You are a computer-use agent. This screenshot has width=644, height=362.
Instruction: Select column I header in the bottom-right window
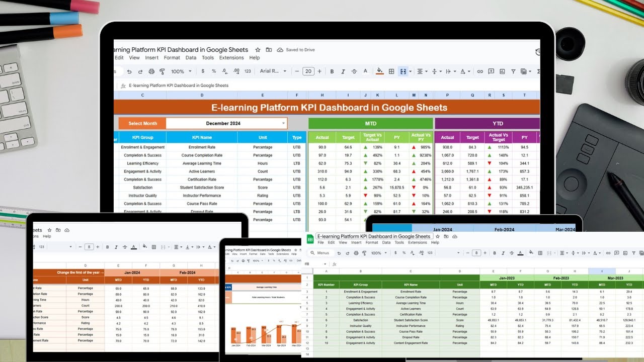(602, 271)
